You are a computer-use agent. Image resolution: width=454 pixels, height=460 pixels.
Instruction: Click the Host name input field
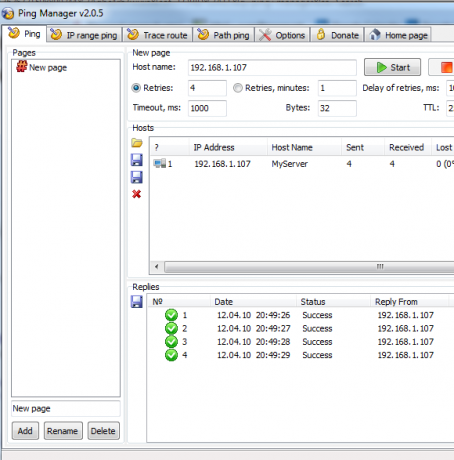272,68
